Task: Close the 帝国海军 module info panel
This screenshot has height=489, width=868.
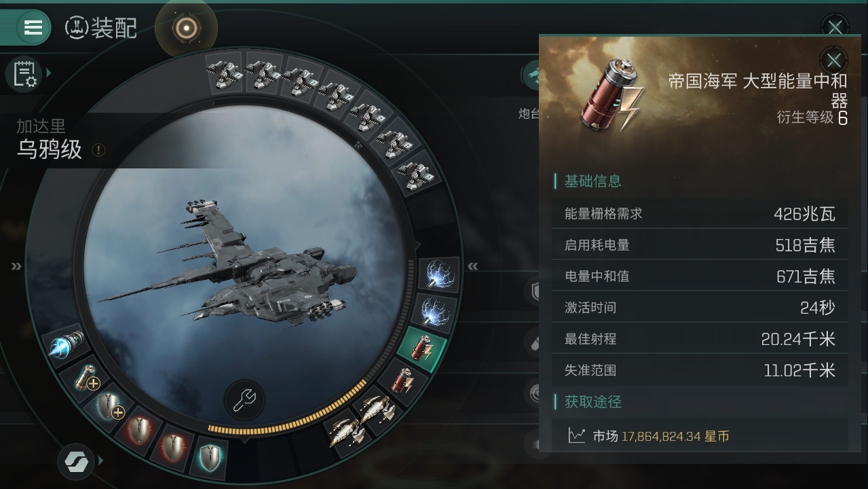Action: [x=834, y=60]
